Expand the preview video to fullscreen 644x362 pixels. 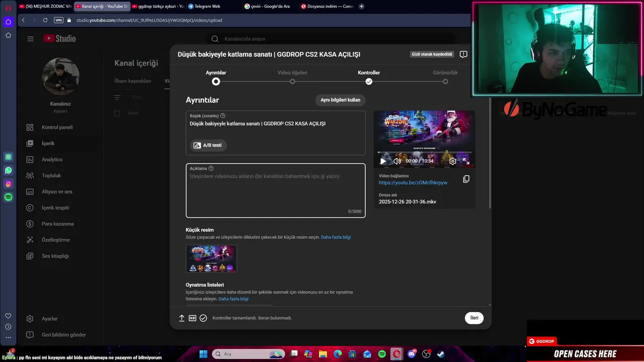[x=466, y=161]
